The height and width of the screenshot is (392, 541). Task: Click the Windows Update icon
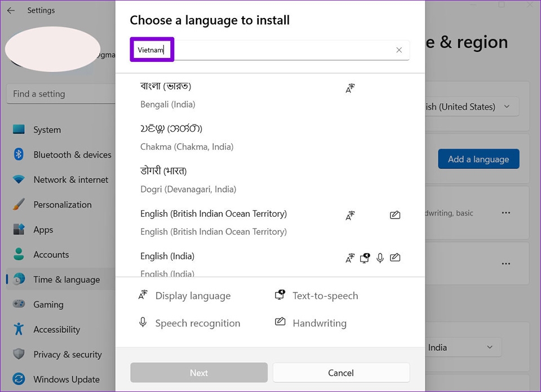pyautogui.click(x=19, y=379)
